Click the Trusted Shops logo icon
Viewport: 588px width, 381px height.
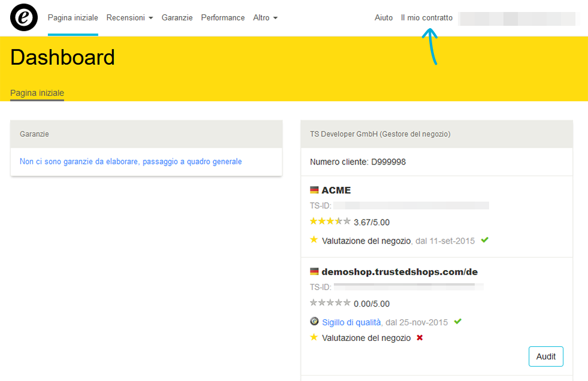click(x=24, y=17)
